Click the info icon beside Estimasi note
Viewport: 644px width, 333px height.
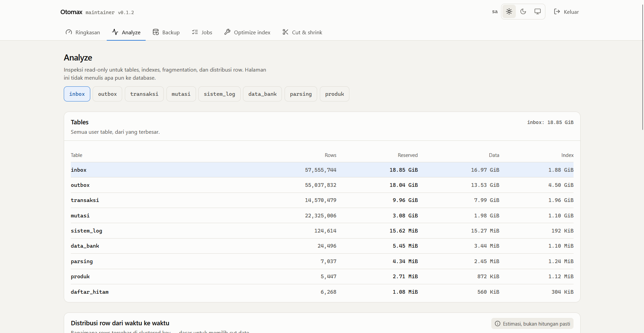point(498,324)
